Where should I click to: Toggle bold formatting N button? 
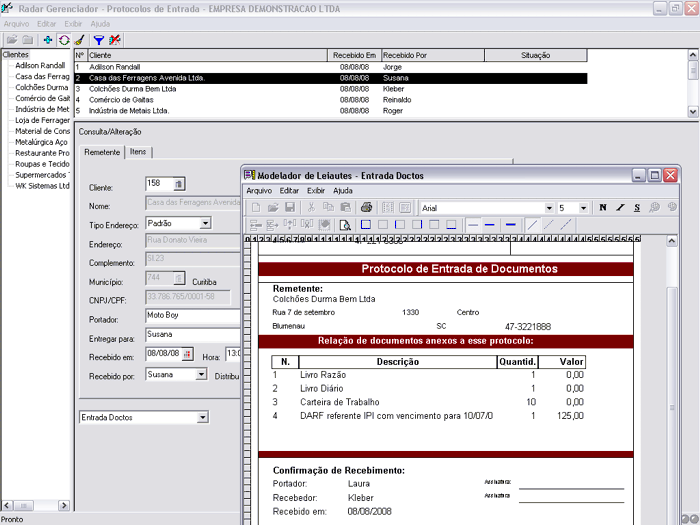[603, 207]
